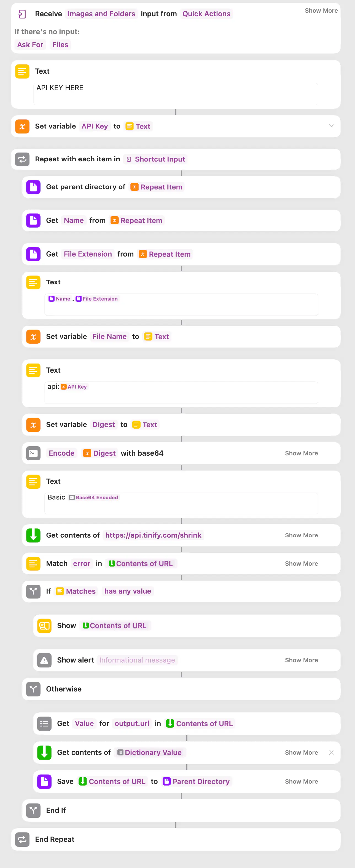
Task: Click the Show alert warning icon
Action: point(44,660)
